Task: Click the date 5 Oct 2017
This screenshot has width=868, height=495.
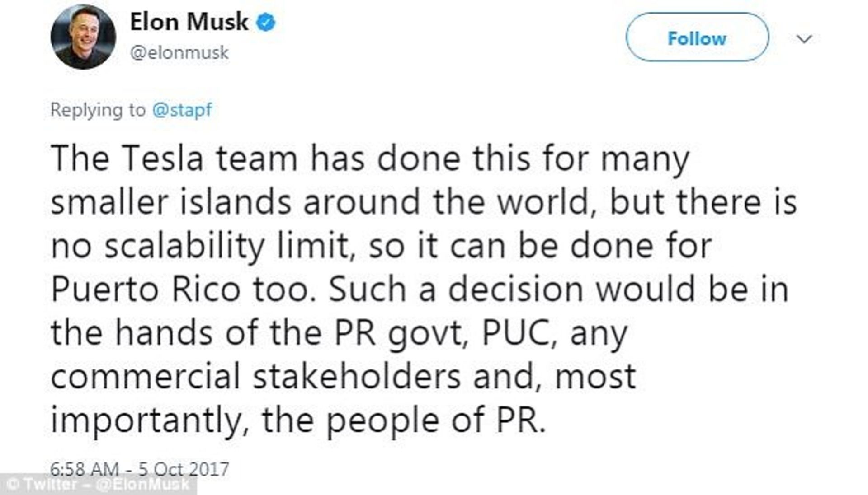Action: pos(184,469)
